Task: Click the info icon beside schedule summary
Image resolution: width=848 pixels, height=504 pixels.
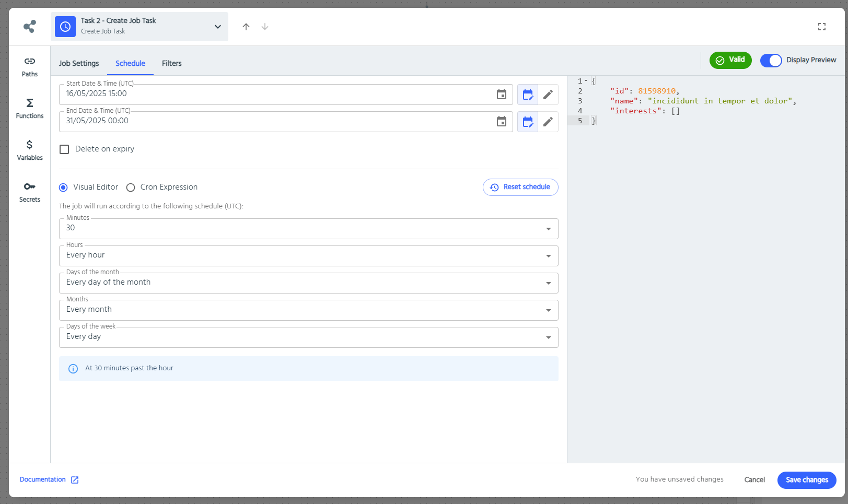Action: coord(73,369)
